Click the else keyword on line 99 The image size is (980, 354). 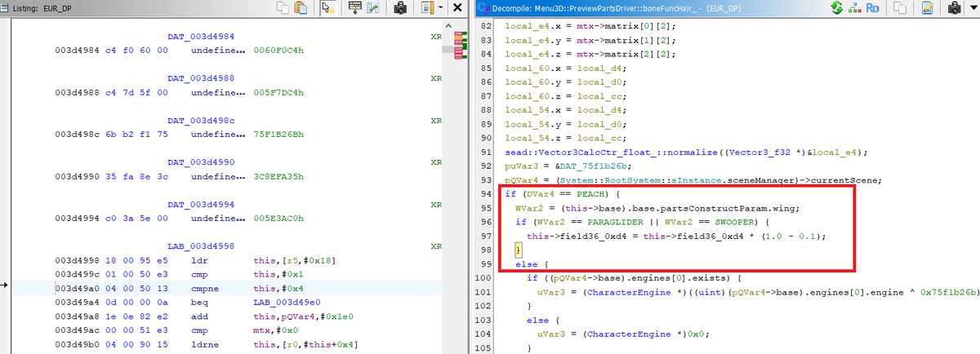tap(526, 265)
